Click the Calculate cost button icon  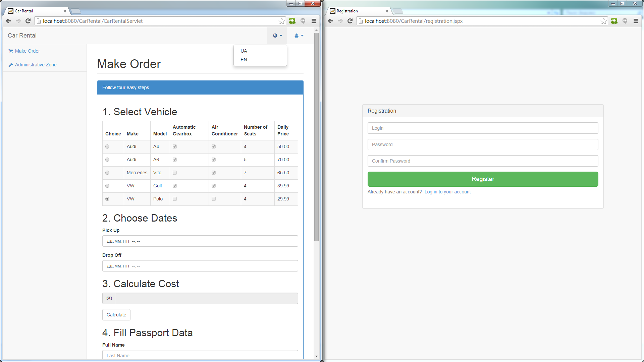pyautogui.click(x=109, y=298)
